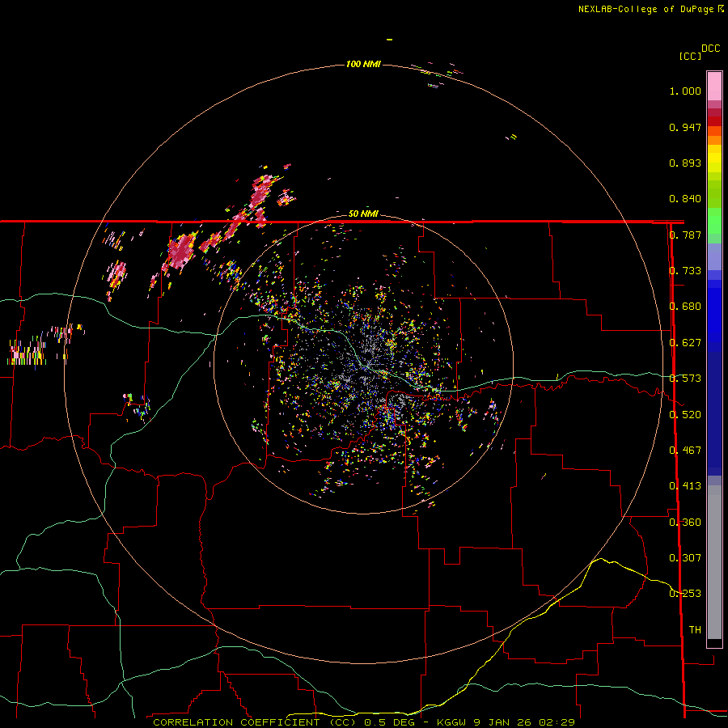Select the 0.360 legend value

pyautogui.click(x=685, y=523)
